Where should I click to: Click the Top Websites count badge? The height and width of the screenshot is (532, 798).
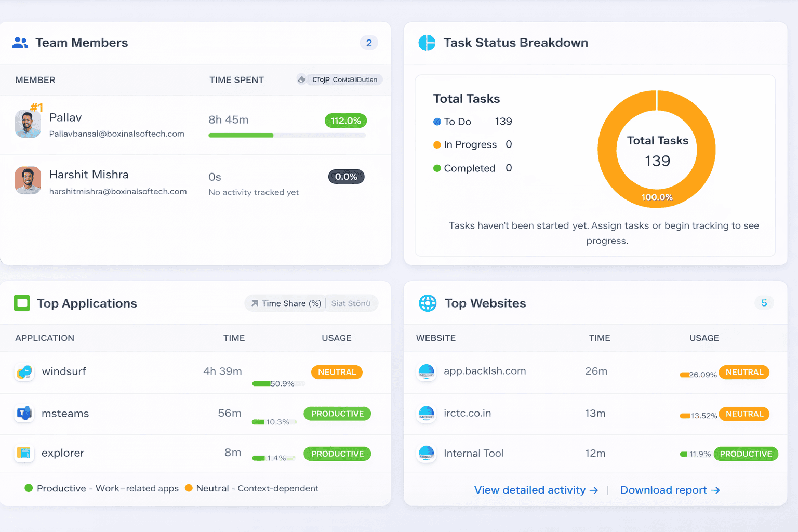pos(764,303)
